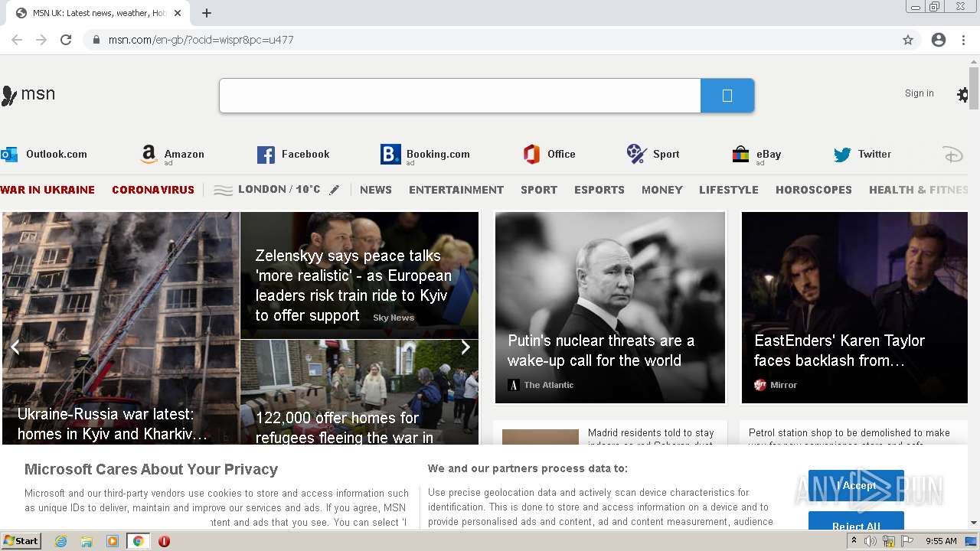Open the Sport shortcut icon
980x551 pixels.
[637, 154]
